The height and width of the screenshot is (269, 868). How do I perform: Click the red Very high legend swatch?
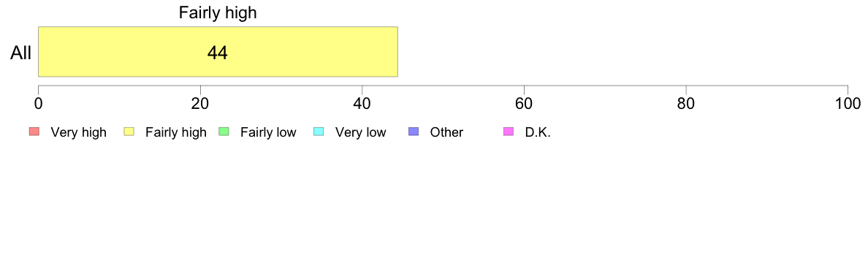point(34,132)
